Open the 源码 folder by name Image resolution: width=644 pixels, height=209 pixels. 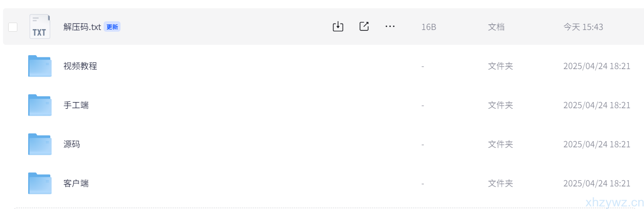72,144
